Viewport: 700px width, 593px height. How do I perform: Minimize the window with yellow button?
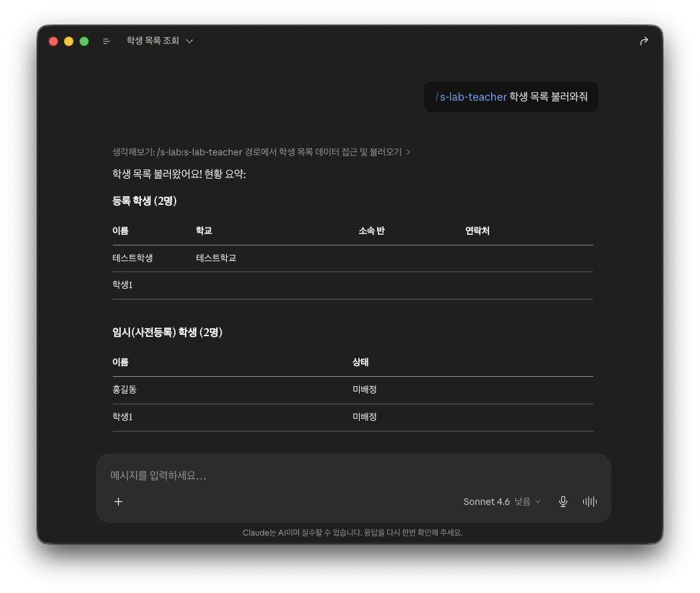(69, 41)
